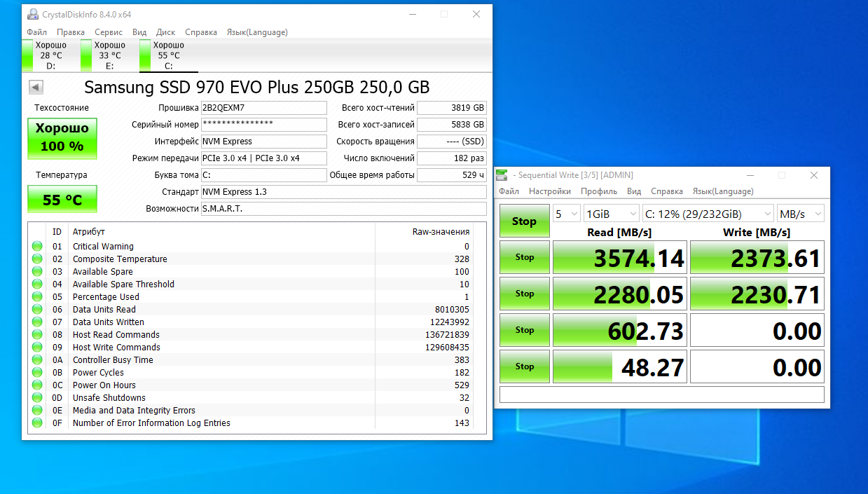This screenshot has width=868, height=494.
Task: Open Язык(Language) menu in CrystalDiskInfo
Action: (x=257, y=32)
